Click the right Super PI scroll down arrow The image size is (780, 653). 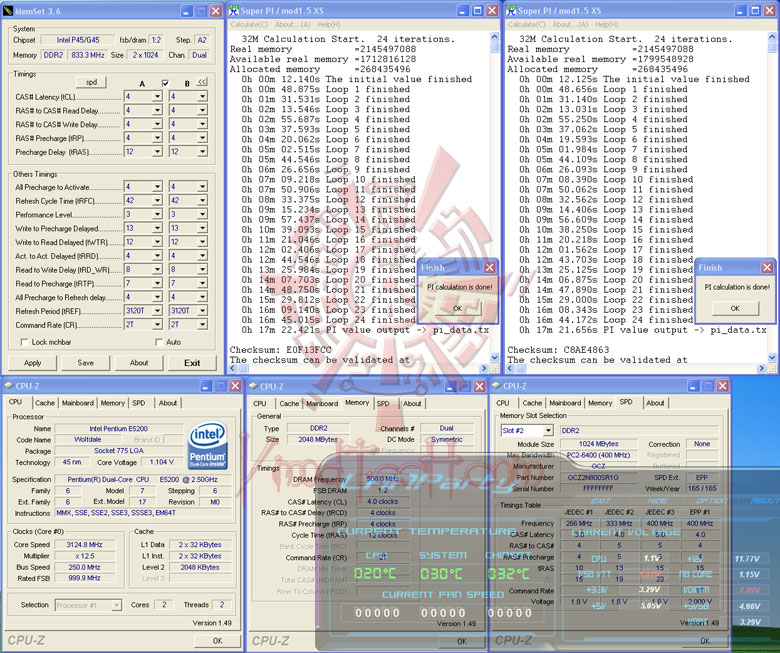772,358
